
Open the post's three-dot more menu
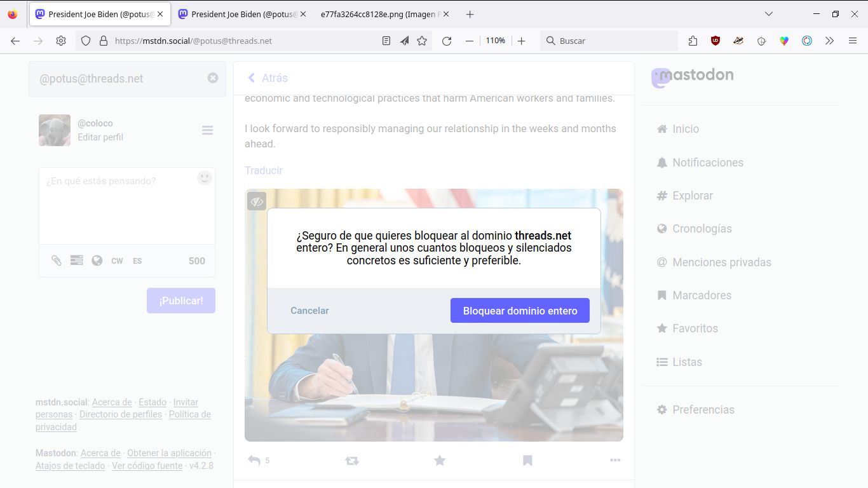pyautogui.click(x=614, y=460)
